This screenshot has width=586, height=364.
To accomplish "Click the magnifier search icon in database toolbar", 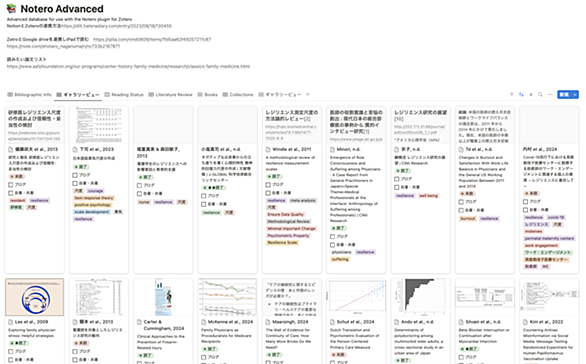I will point(540,95).
